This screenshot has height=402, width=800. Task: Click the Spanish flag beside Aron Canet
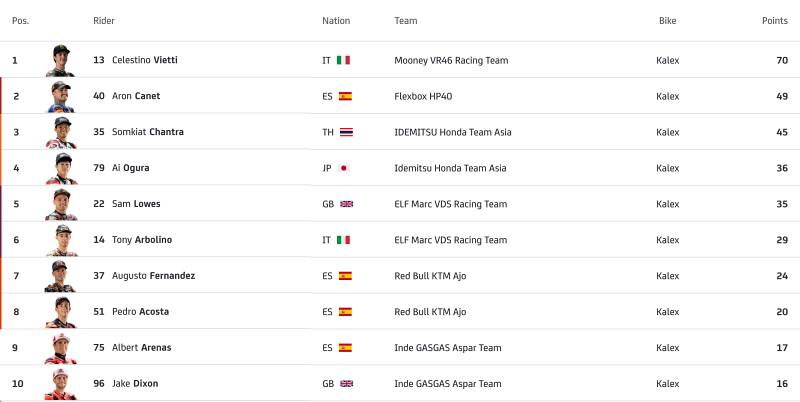click(x=345, y=96)
